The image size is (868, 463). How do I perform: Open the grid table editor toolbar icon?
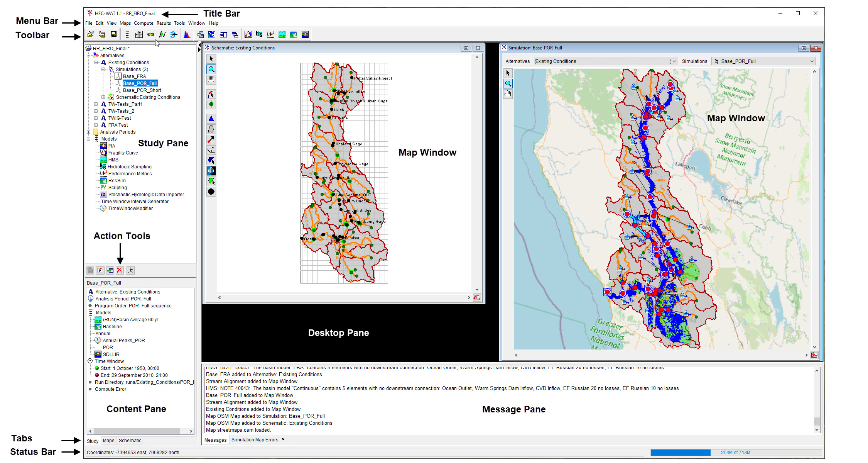pos(139,35)
